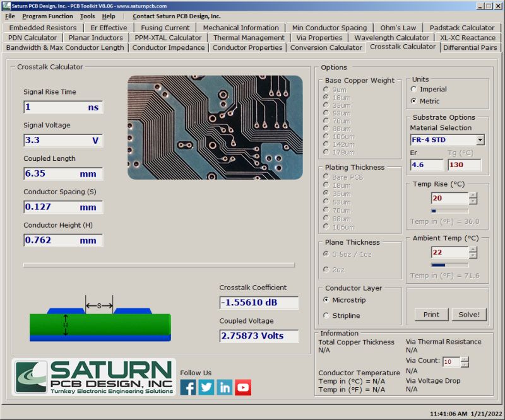Switch to the Ohm's Law tab

point(399,27)
